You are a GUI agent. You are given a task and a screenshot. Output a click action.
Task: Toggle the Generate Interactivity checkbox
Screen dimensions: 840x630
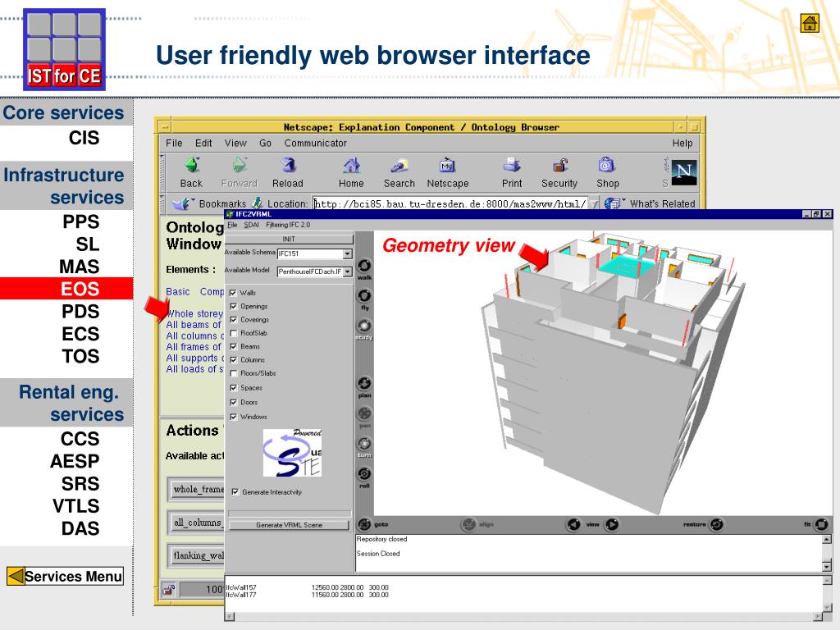coord(235,492)
